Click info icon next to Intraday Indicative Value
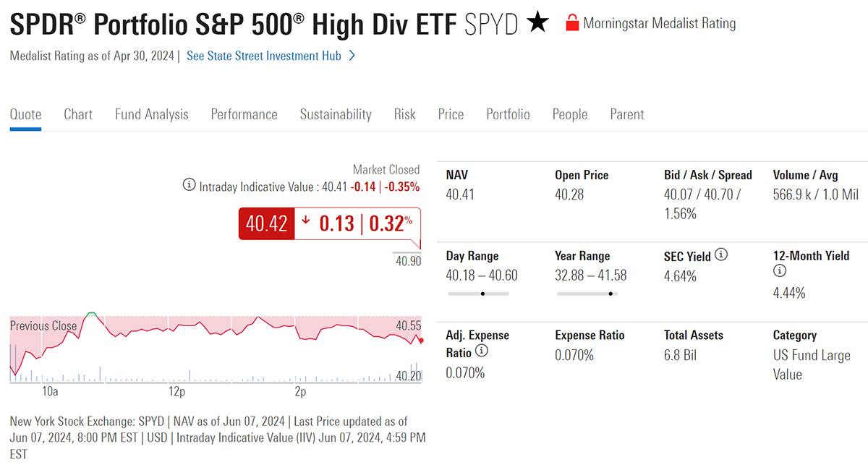Screen dimensions: 868x470 [189, 187]
